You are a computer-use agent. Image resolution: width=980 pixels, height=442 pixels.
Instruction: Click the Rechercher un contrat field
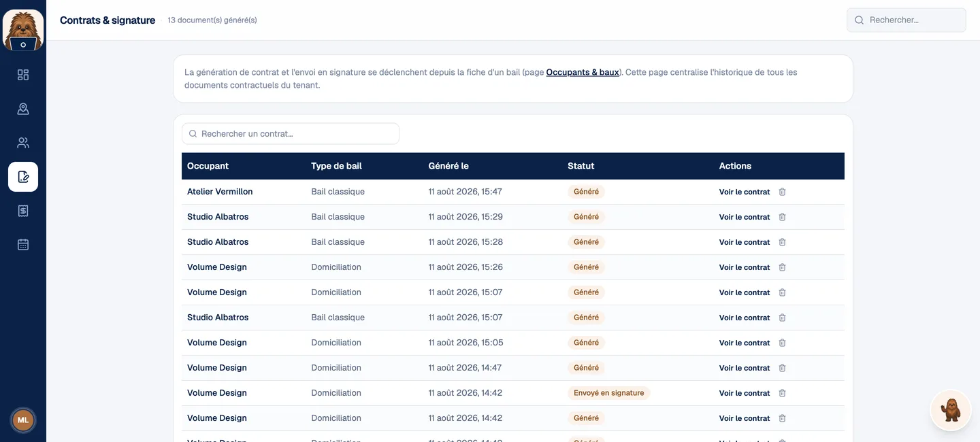291,134
